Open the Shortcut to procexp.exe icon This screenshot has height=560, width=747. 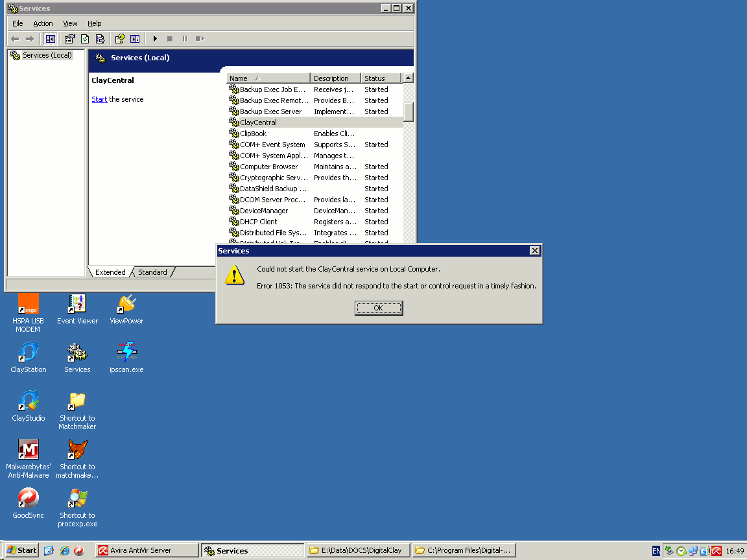point(77,507)
